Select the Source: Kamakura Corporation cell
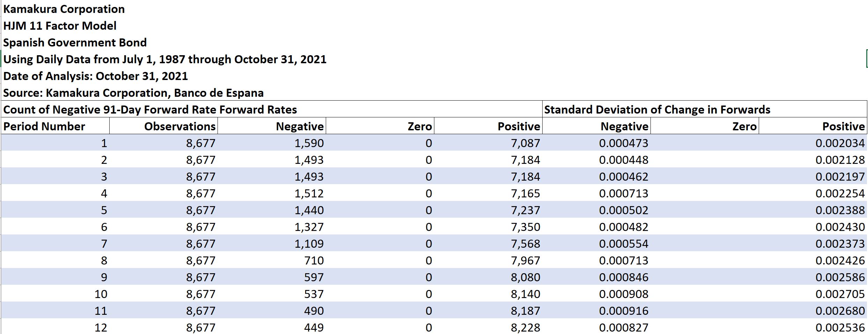 [x=133, y=93]
